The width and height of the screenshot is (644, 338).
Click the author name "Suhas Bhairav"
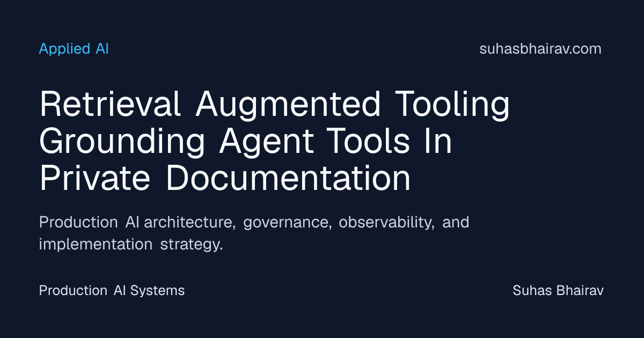coord(558,291)
